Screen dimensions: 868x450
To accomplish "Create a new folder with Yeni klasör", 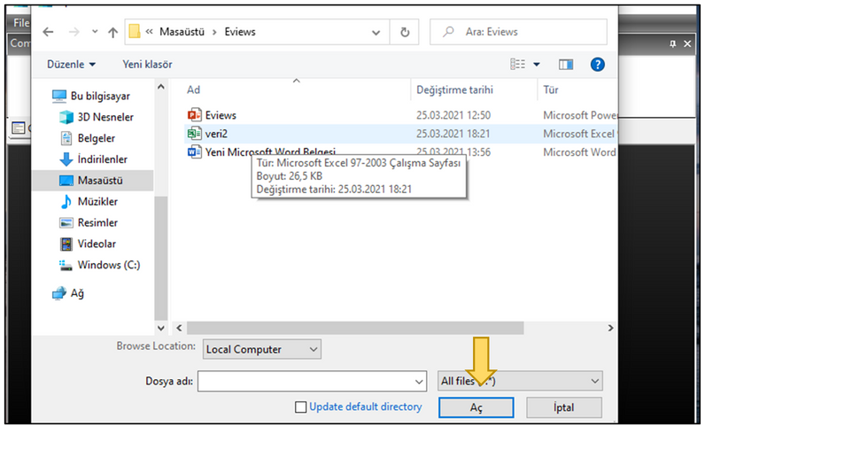I will [x=147, y=64].
